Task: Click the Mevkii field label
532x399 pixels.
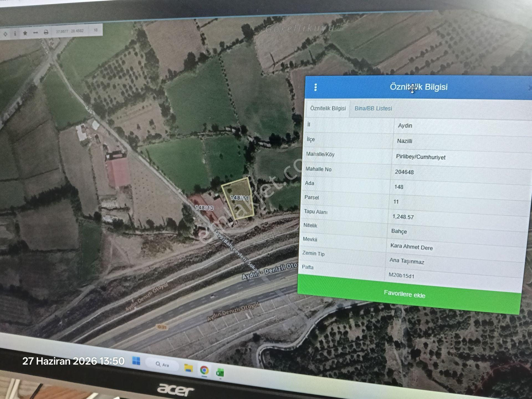Action: coord(310,239)
